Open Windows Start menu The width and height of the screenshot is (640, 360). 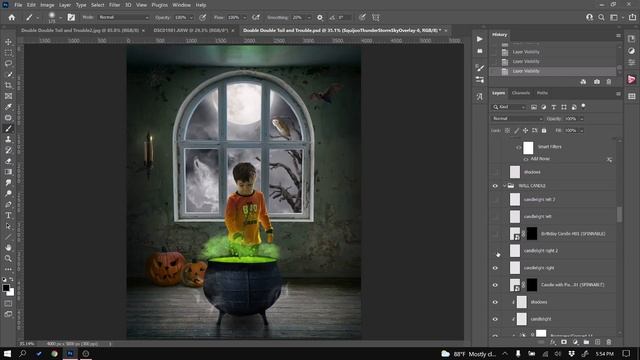pyautogui.click(x=7, y=353)
